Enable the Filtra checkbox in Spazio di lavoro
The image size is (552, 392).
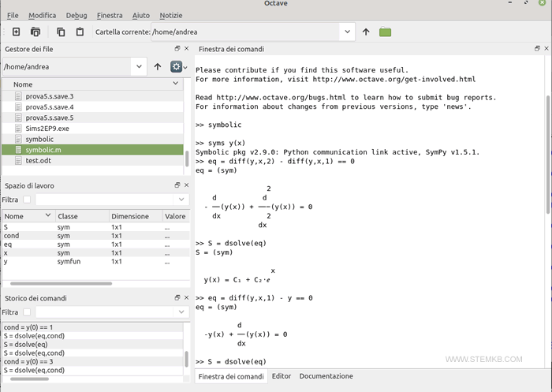(x=27, y=200)
